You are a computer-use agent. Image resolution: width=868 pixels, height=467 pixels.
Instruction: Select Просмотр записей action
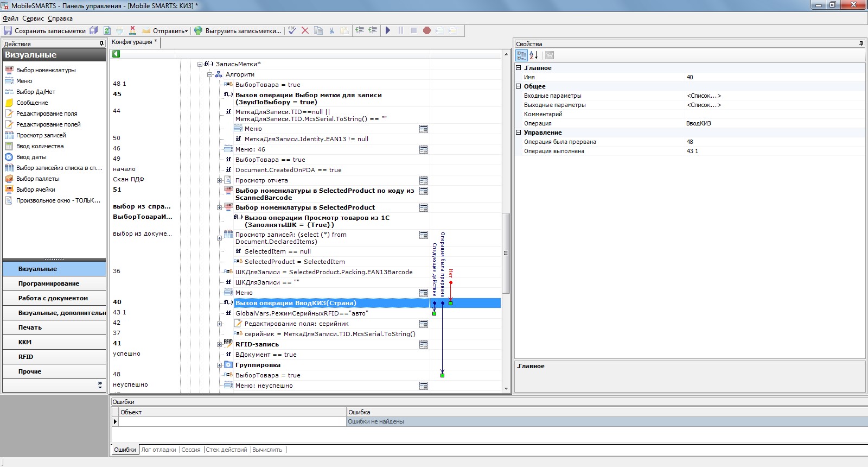point(41,135)
